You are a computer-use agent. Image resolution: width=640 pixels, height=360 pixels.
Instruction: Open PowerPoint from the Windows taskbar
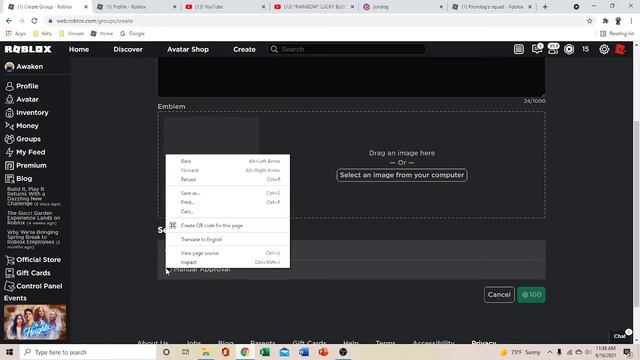[x=323, y=352]
